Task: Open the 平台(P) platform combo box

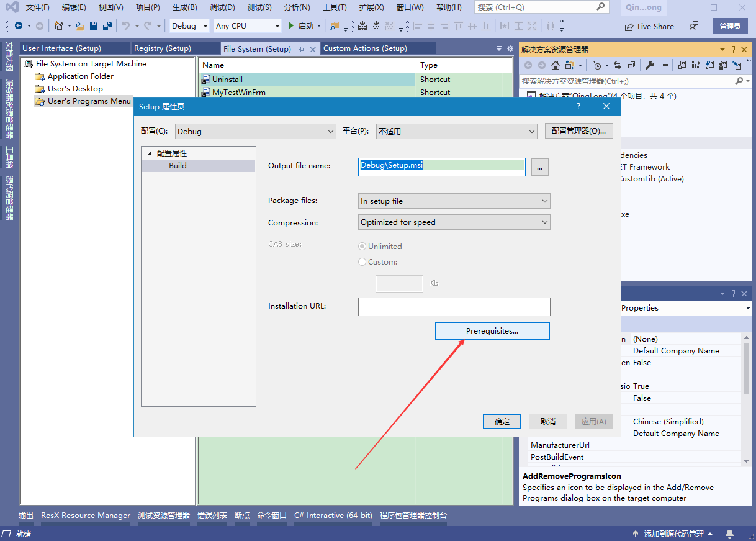Action: click(x=456, y=131)
